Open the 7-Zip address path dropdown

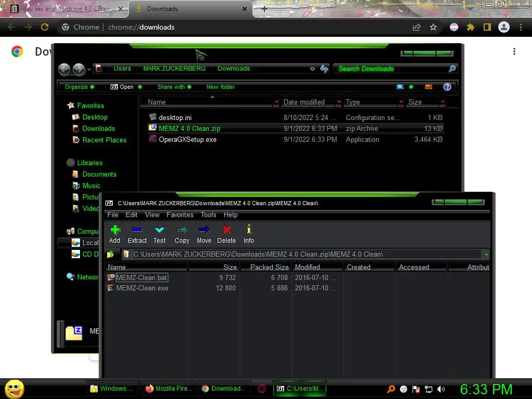tap(486, 255)
